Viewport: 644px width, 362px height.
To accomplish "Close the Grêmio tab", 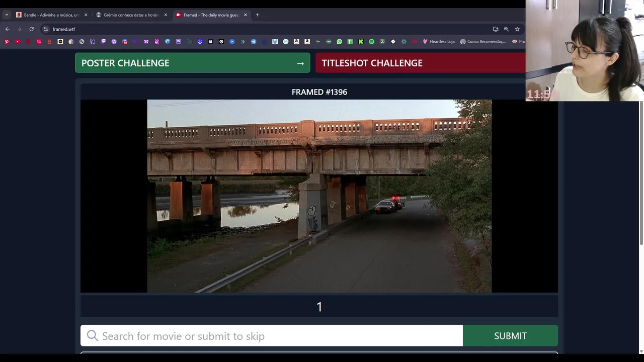I will [x=166, y=15].
